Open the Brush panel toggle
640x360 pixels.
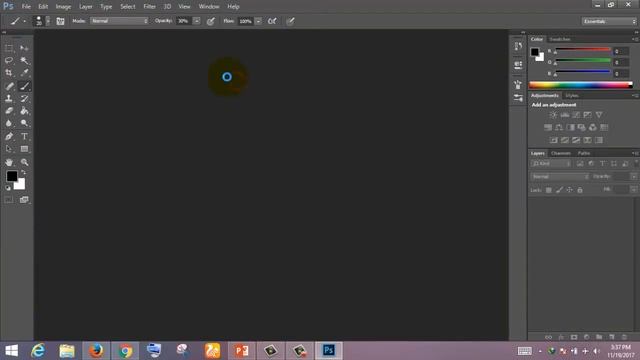pos(60,21)
